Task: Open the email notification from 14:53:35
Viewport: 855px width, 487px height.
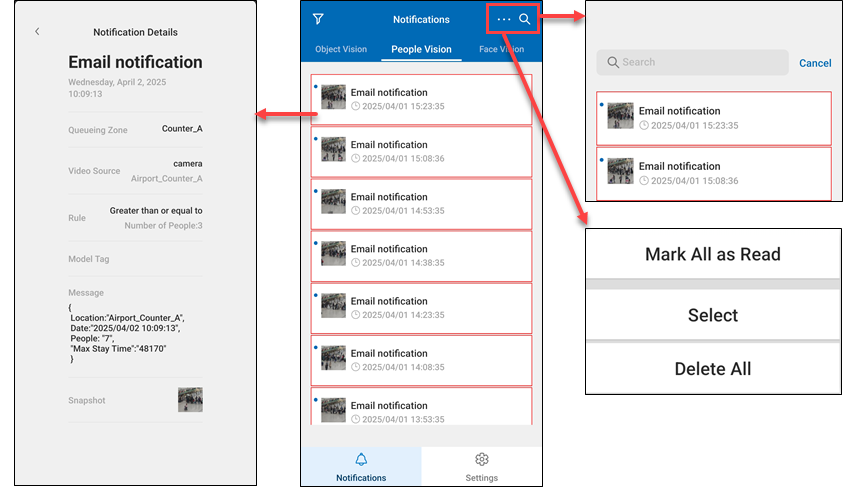Action: coord(421,203)
